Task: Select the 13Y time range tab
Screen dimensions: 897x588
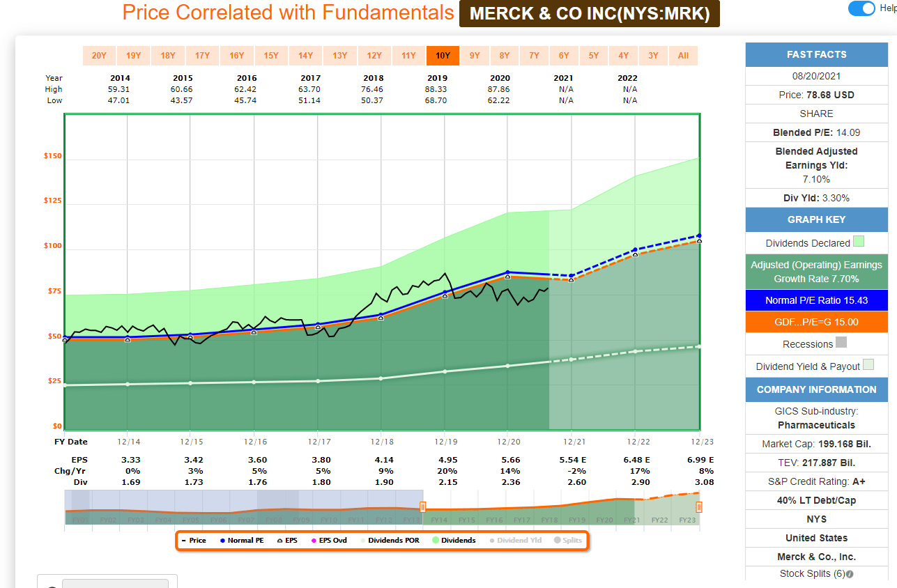Action: click(x=339, y=56)
